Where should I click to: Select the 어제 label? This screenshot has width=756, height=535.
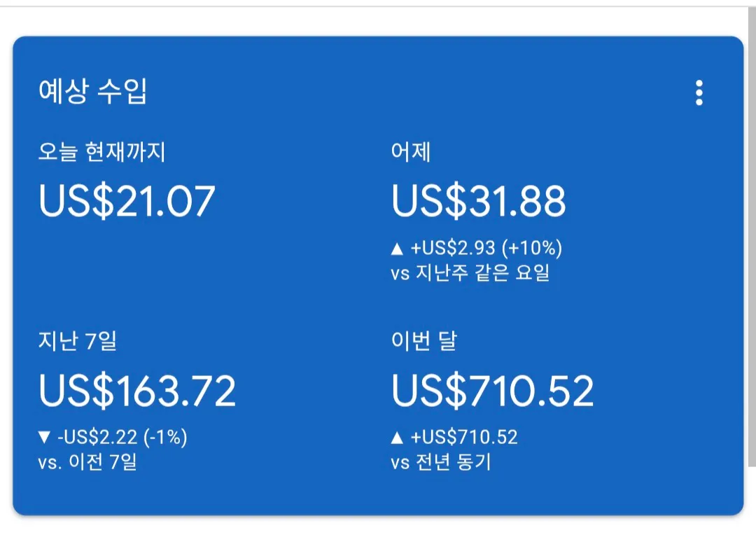[x=411, y=151]
